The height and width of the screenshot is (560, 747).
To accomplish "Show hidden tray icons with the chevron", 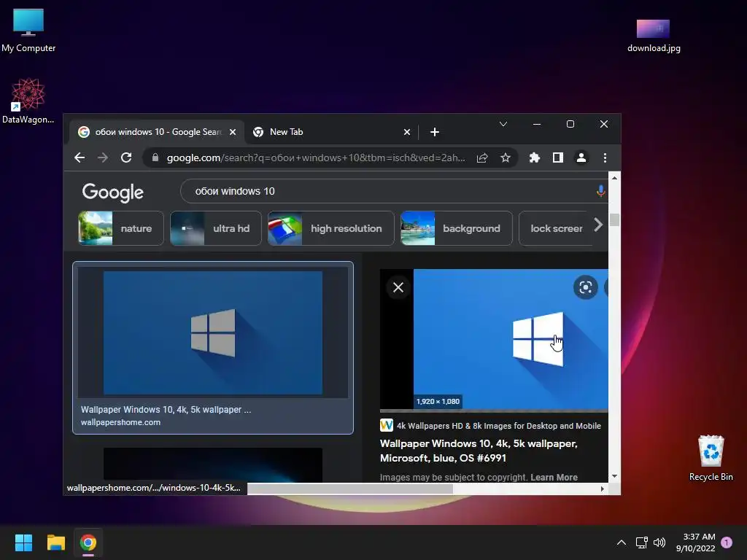I will tap(622, 542).
